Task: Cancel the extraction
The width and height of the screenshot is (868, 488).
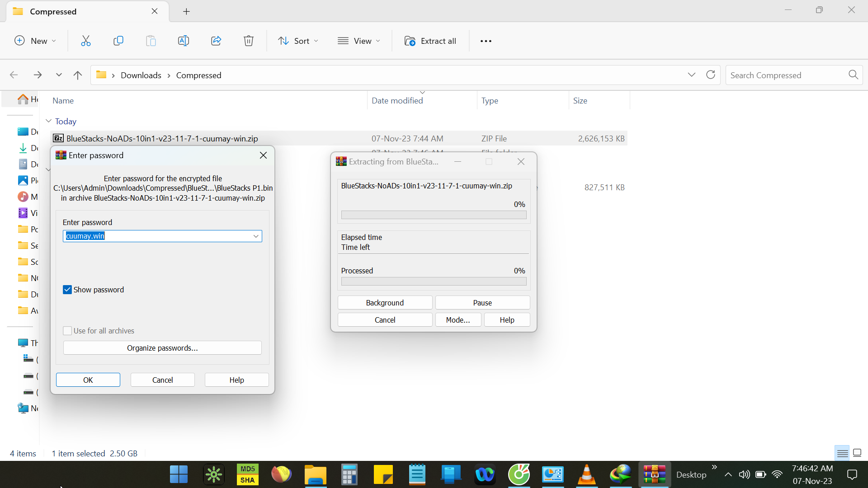Action: pos(385,320)
